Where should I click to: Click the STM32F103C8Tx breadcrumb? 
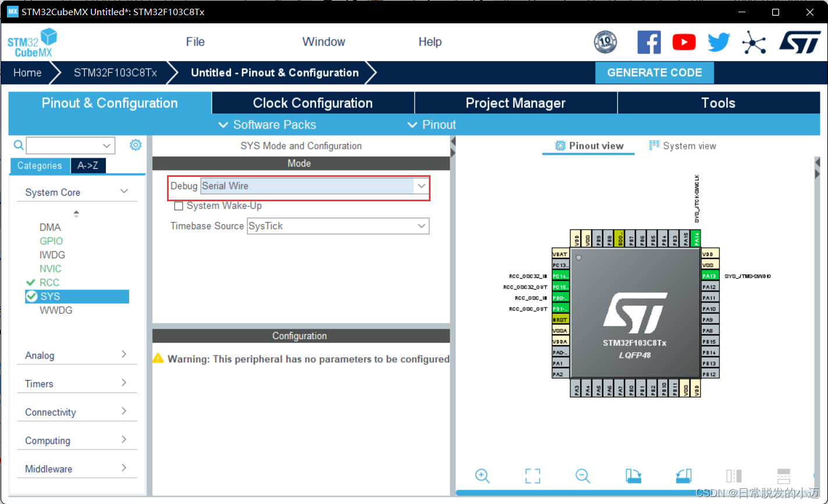115,73
